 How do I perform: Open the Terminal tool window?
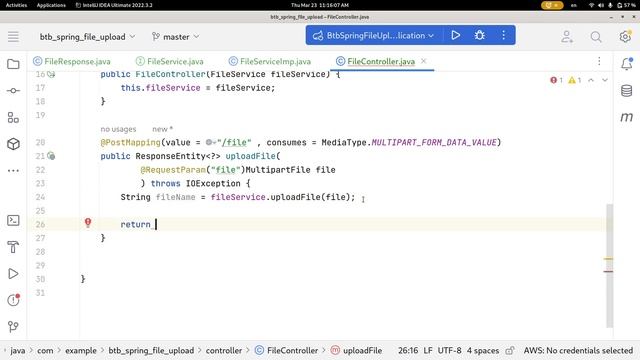tap(13, 220)
